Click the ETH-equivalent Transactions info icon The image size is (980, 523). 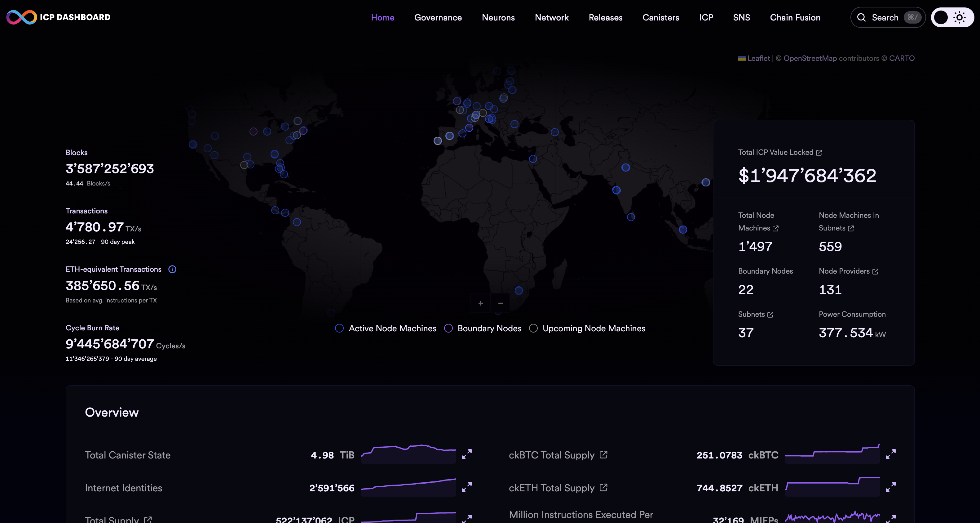172,270
